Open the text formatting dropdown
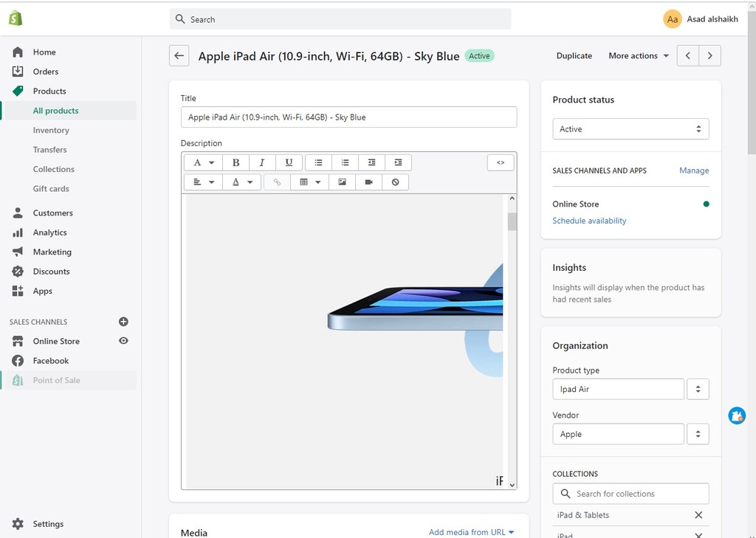756x538 pixels. click(204, 162)
